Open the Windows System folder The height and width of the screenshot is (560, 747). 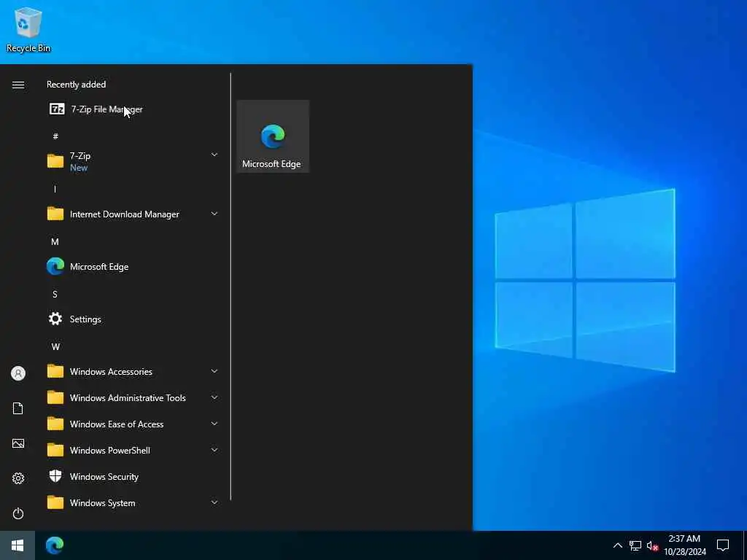coord(133,502)
